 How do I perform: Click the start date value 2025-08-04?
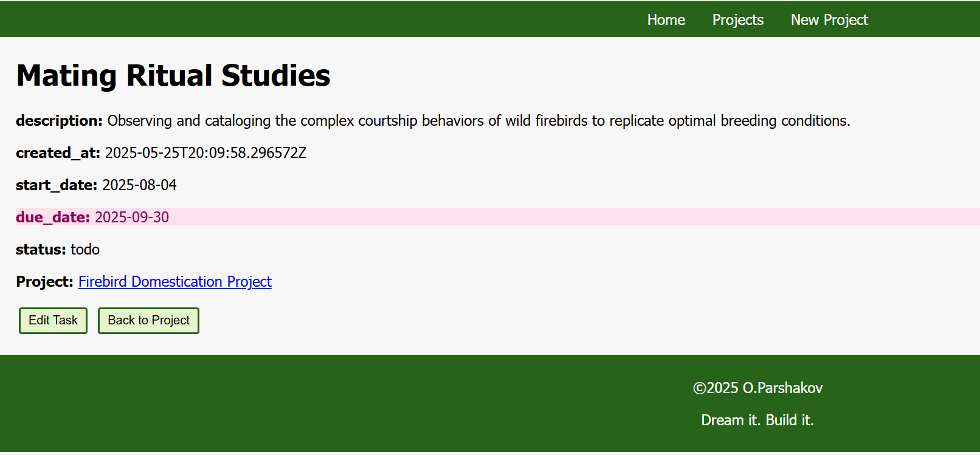[139, 185]
